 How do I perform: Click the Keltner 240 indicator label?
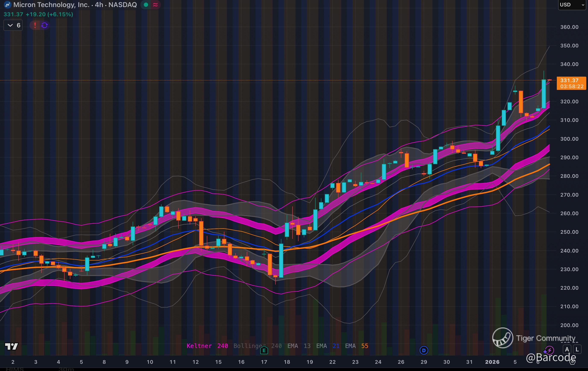[207, 346]
